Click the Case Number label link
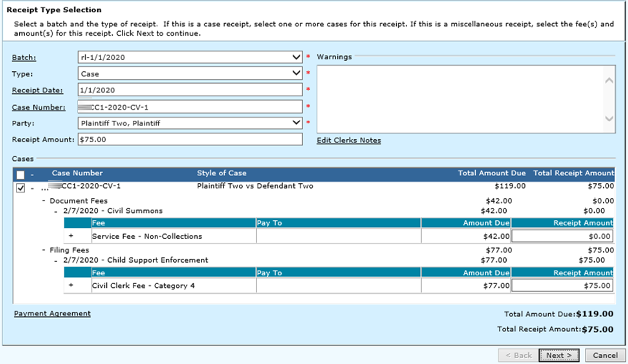This screenshot has height=364, width=628. click(x=38, y=107)
